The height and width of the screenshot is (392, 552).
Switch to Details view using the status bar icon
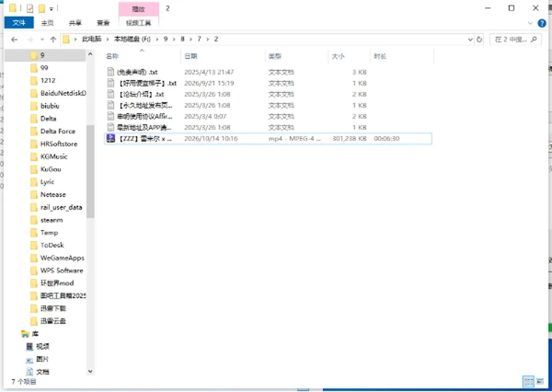(528, 382)
